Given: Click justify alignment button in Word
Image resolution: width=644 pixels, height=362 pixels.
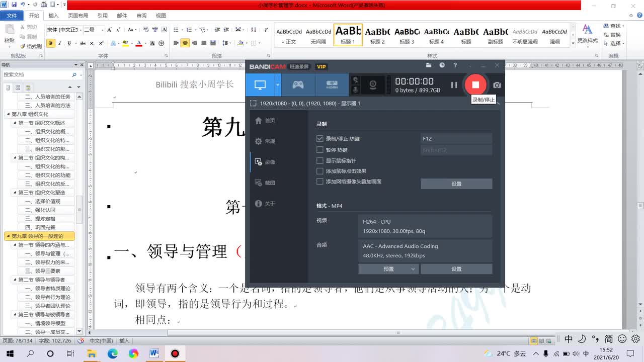Looking at the screenshot, I should 204,43.
